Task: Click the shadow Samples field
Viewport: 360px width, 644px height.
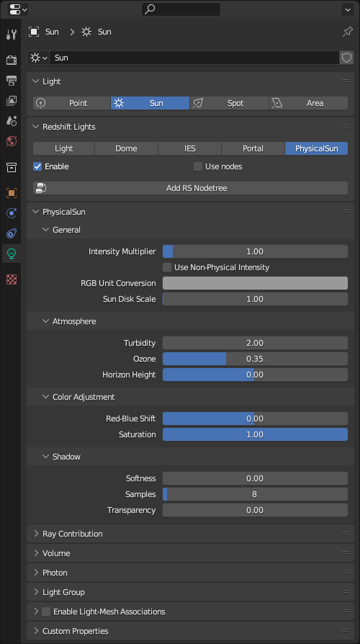Action: click(255, 494)
